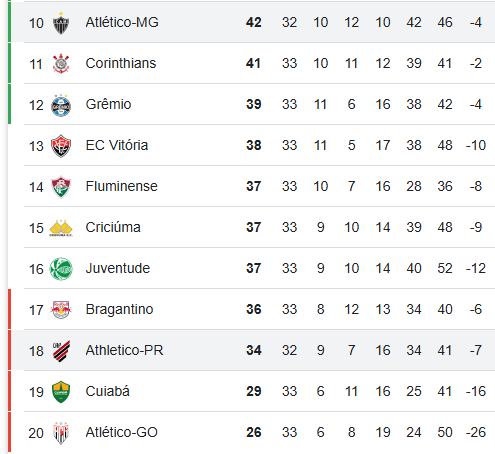The width and height of the screenshot is (495, 454).
Task: Click the Grêmio team badge
Action: [x=61, y=105]
